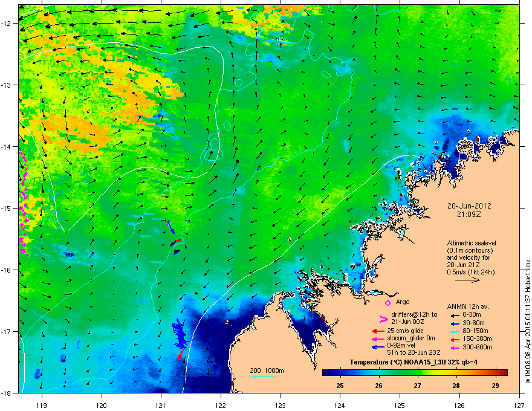This screenshot has width=532, height=411.
Task: Click the longitude '122' axis label
Action: (221, 405)
